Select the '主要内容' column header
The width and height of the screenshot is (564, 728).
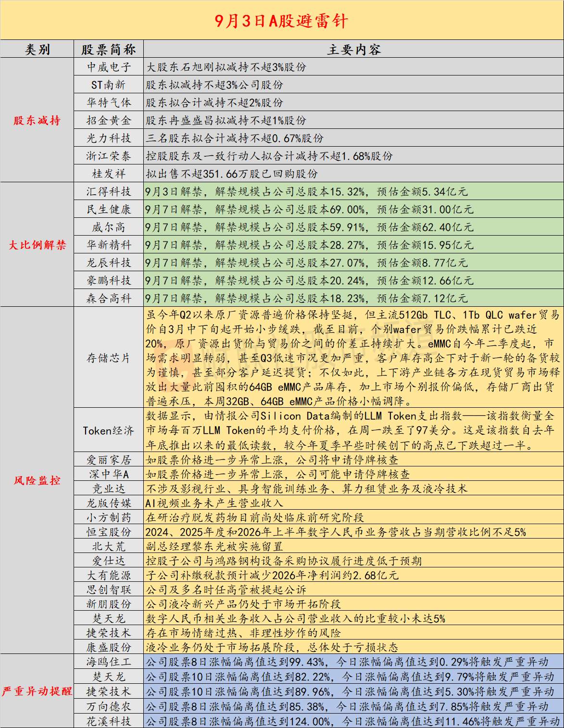(x=354, y=50)
